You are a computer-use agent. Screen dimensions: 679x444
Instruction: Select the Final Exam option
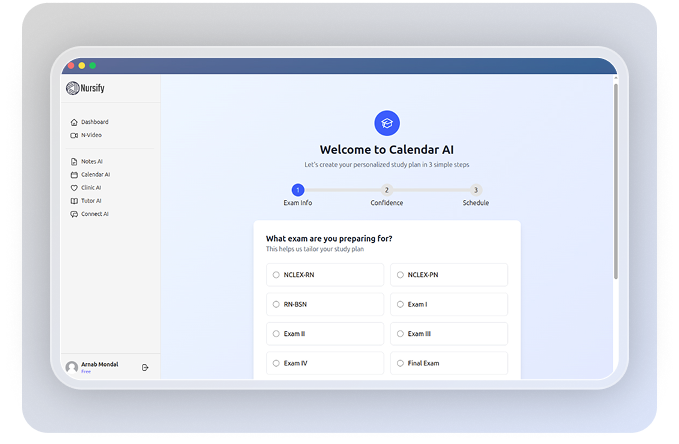click(400, 363)
